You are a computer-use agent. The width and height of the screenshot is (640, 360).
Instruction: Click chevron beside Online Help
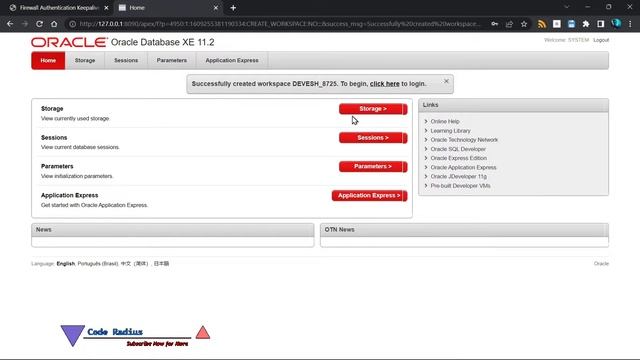(x=426, y=122)
